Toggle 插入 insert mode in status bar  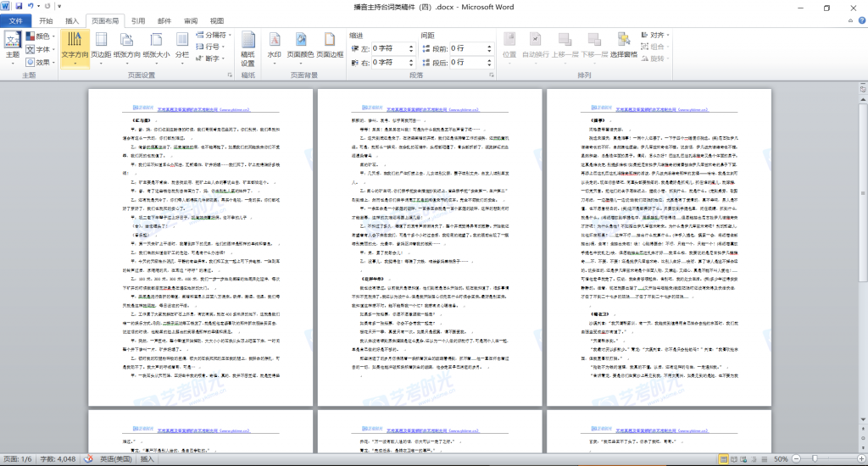147,458
